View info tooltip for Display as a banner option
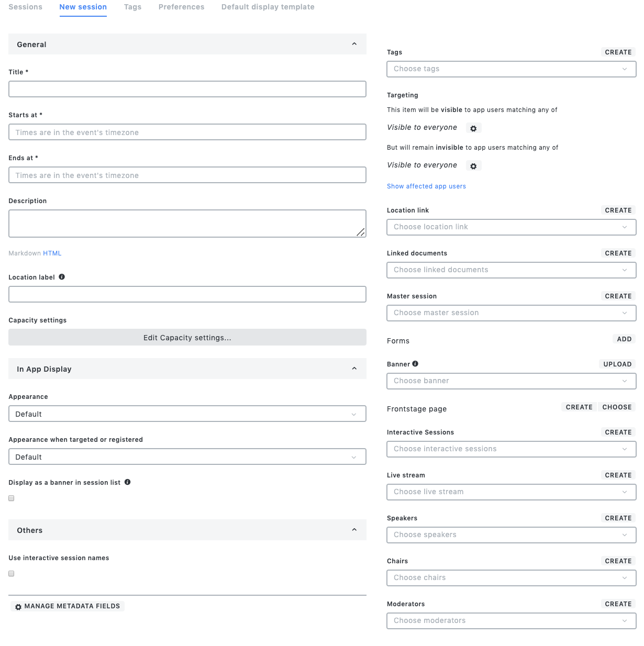Image resolution: width=644 pixels, height=646 pixels. click(127, 482)
